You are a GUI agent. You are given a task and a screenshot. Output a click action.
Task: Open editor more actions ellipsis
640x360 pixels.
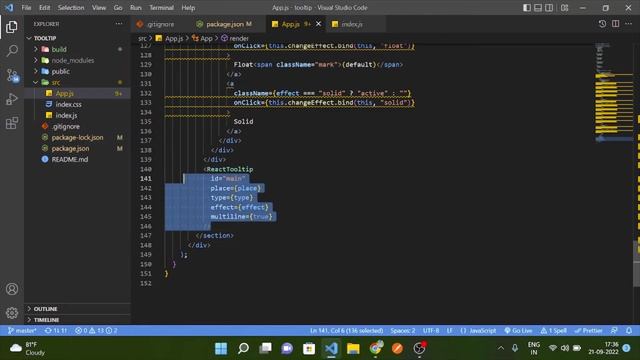click(629, 24)
